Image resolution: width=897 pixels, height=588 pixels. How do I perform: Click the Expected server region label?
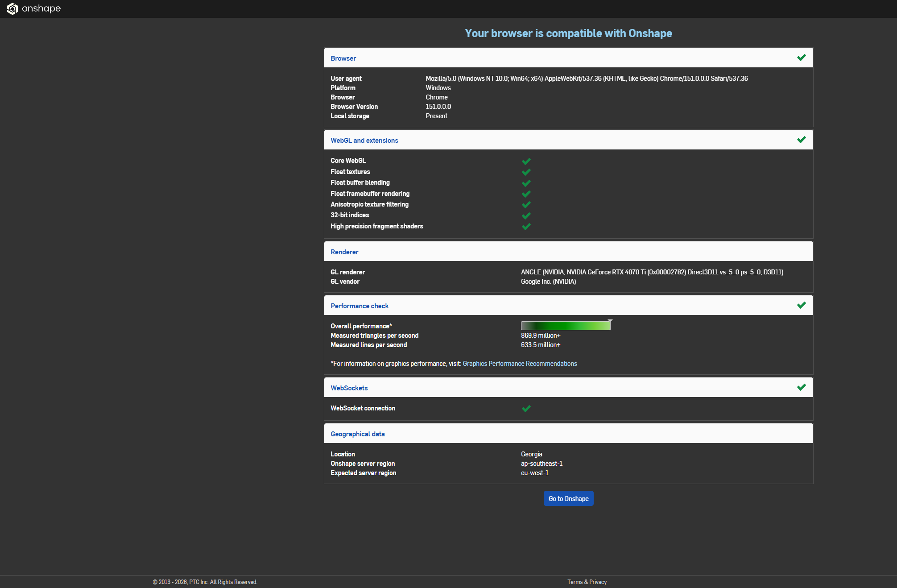pyautogui.click(x=364, y=473)
